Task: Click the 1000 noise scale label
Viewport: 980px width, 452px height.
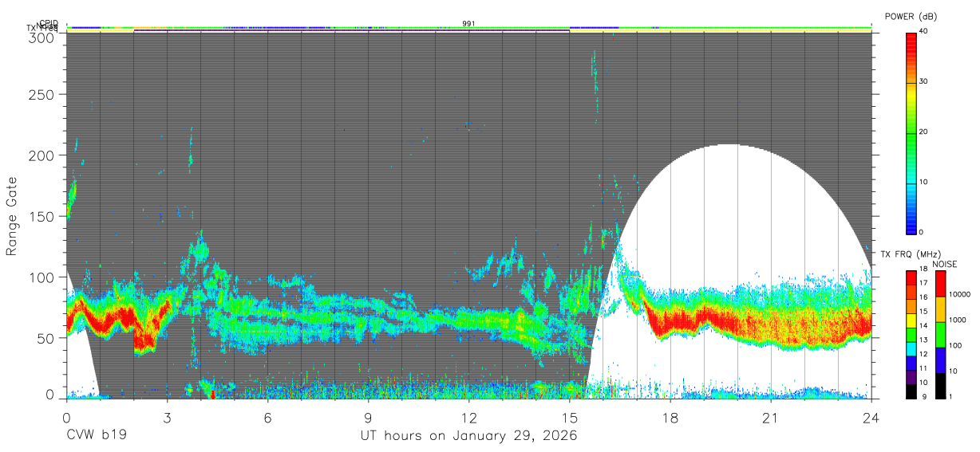Action: (958, 320)
